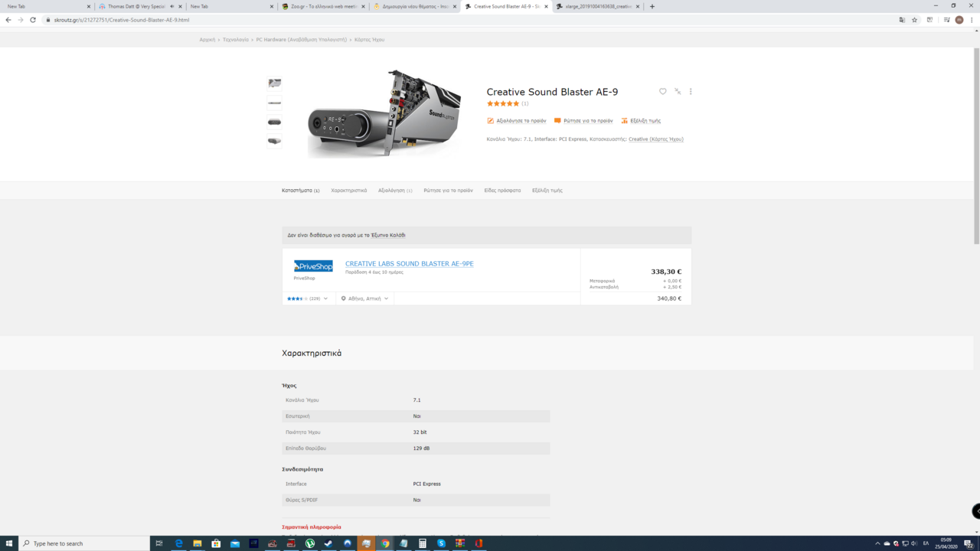
Task: Open a new browser tab with plus
Action: tap(652, 6)
